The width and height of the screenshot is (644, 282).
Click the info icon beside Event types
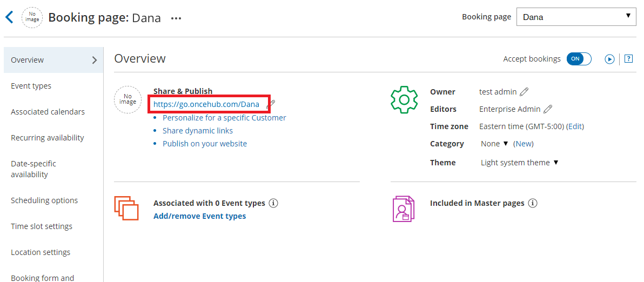click(273, 203)
